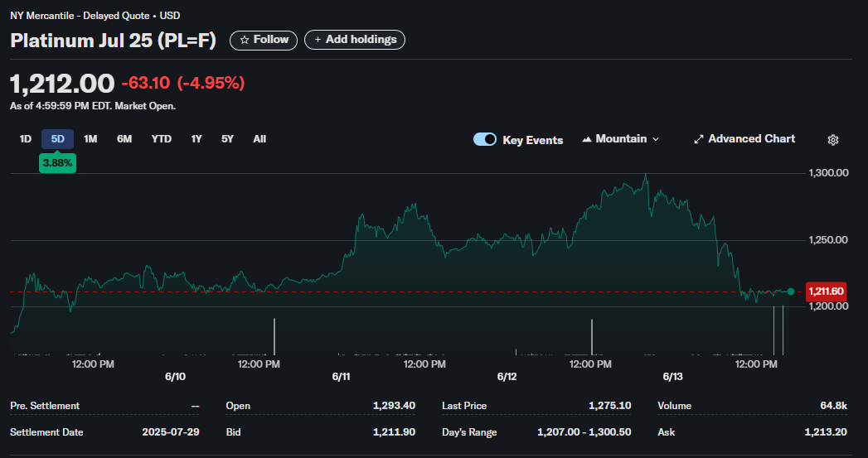Screen dimensions: 868x458
Task: Expand the Mountain chart type dropdown chevron
Action: [x=656, y=139]
